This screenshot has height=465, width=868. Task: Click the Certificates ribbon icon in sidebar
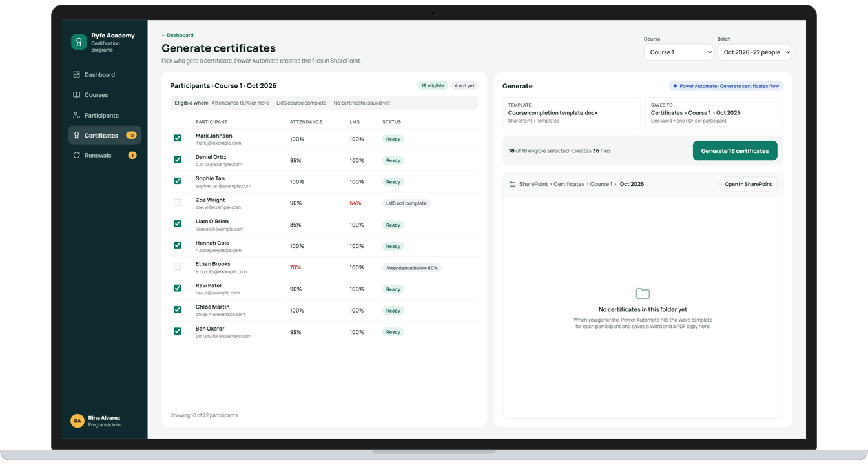76,136
